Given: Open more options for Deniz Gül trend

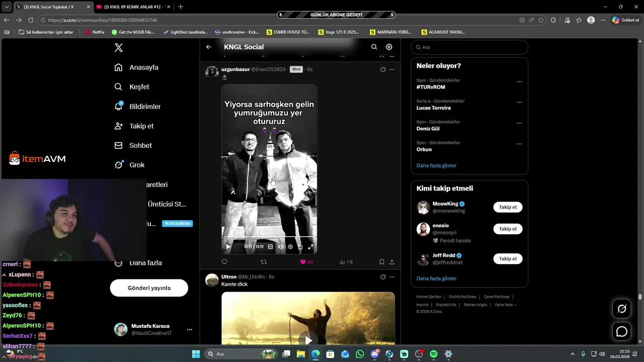Looking at the screenshot, I should (x=519, y=123).
